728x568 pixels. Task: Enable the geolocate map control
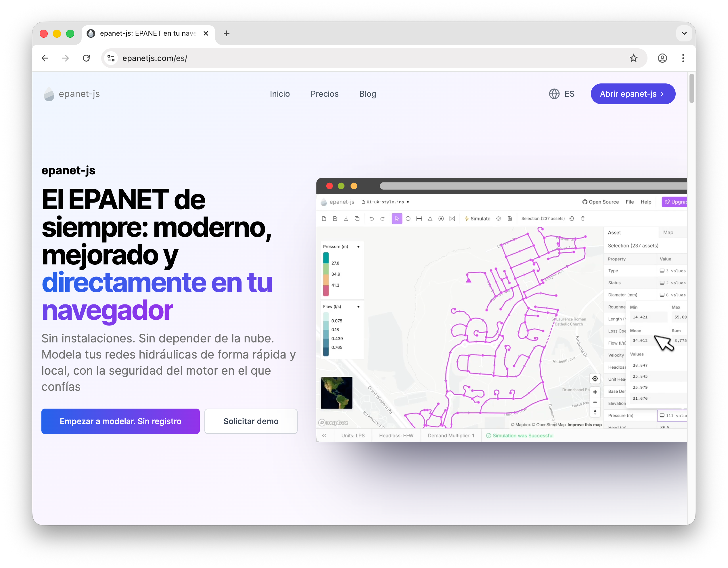[x=595, y=378]
